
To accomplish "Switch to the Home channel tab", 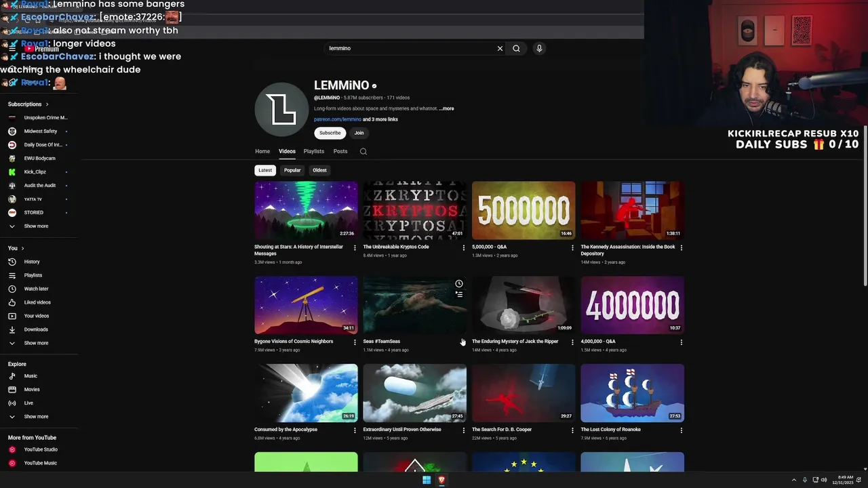I will click(x=262, y=151).
